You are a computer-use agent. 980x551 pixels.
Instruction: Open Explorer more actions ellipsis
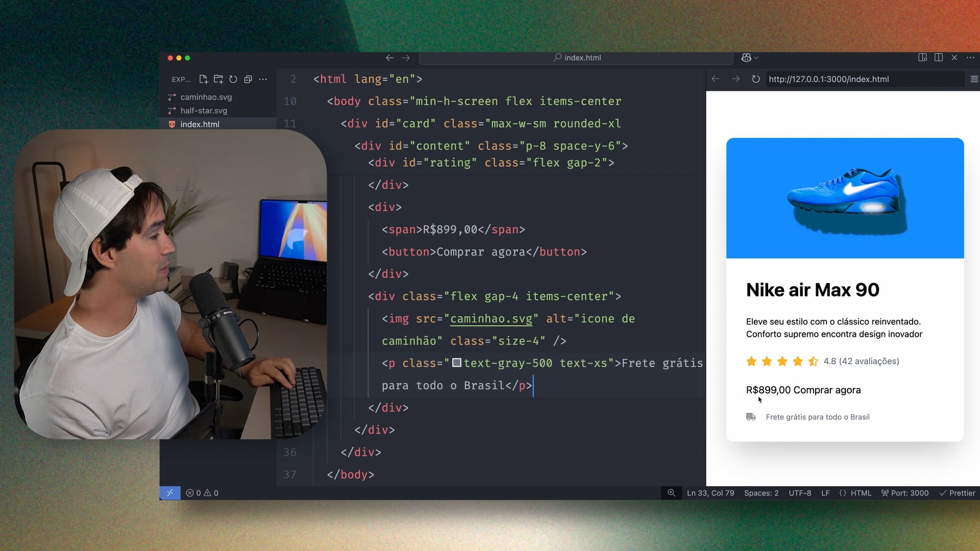pos(263,79)
